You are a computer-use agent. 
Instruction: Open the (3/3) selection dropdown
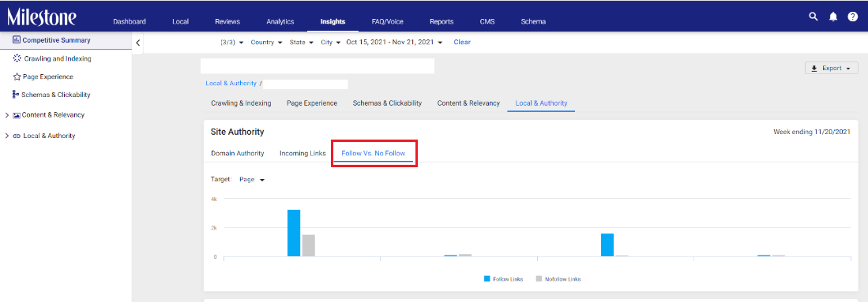[232, 42]
